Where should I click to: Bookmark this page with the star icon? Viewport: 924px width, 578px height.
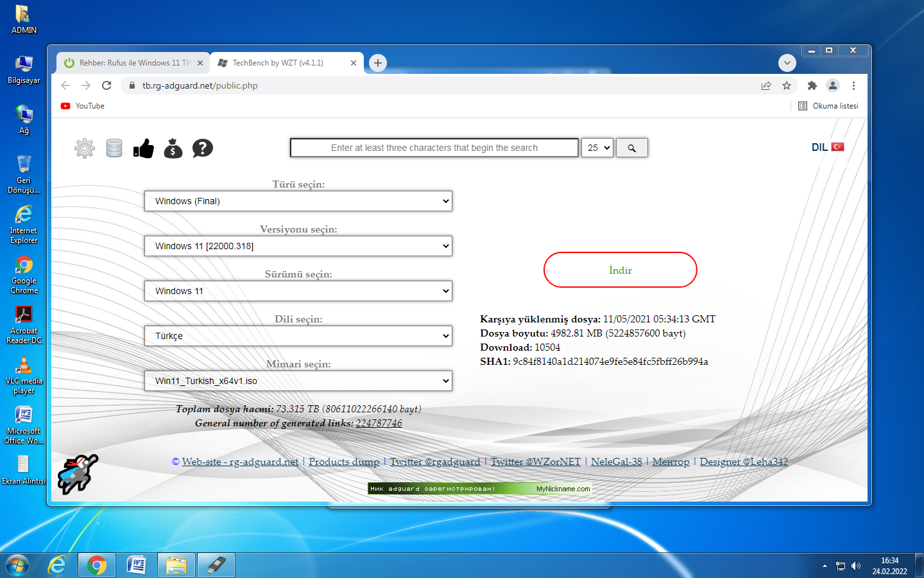point(787,85)
